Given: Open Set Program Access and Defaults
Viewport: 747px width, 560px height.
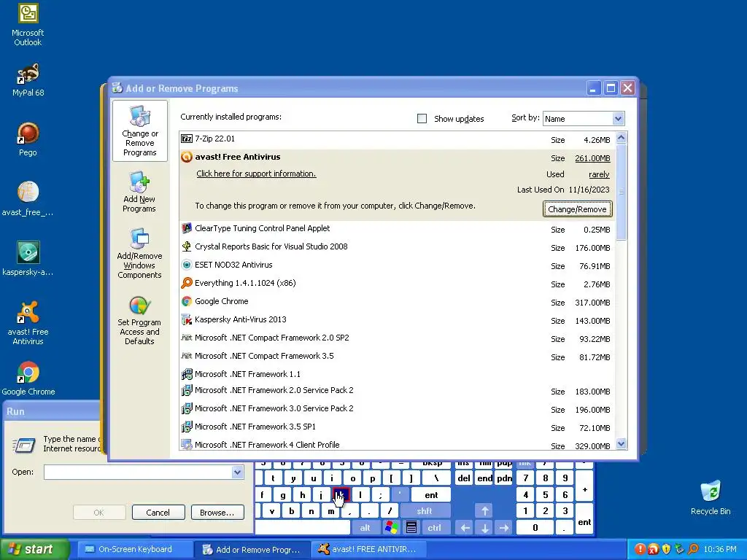Looking at the screenshot, I should [x=139, y=320].
